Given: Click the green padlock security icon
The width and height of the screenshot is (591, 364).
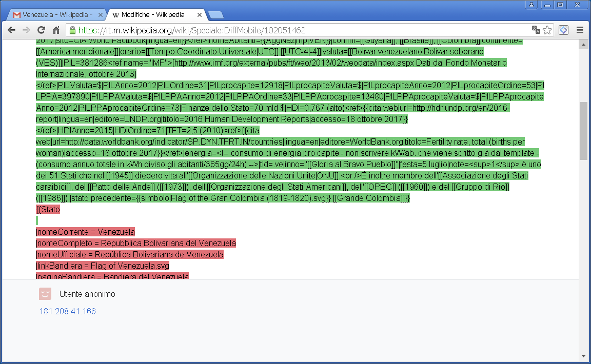Looking at the screenshot, I should click(72, 30).
